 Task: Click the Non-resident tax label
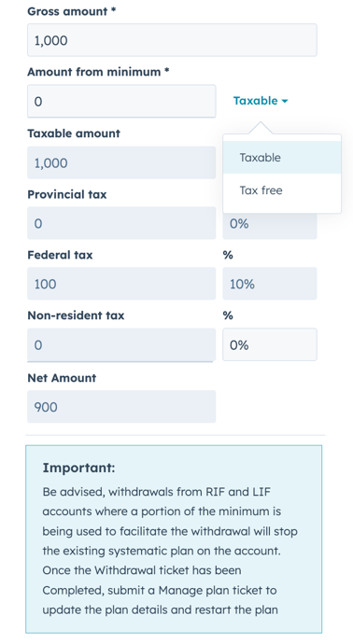76,315
